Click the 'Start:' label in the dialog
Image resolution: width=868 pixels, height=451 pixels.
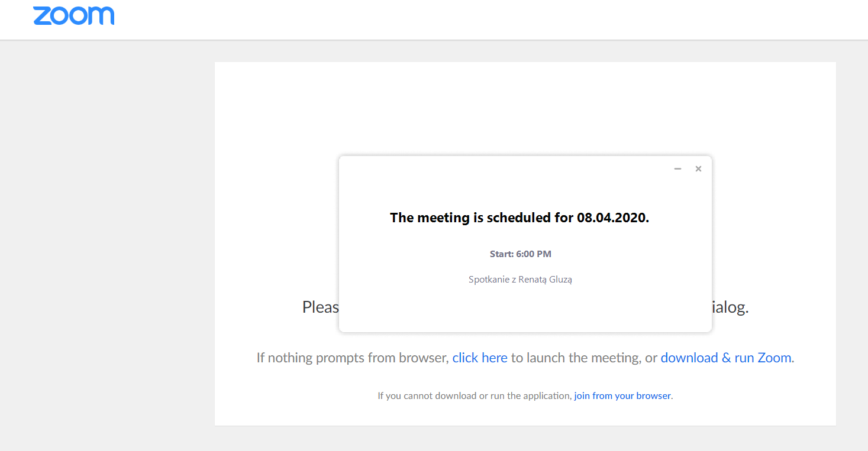(x=502, y=254)
